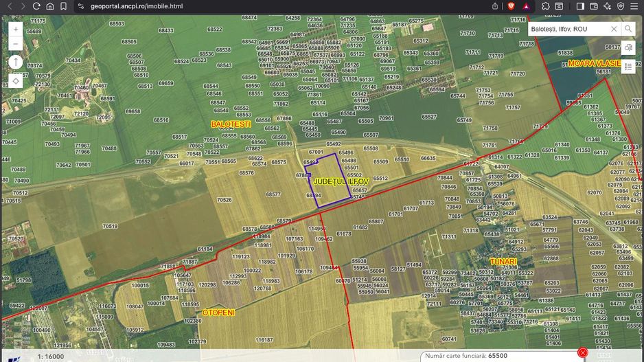Open Brave Rewards triangle icon
Screen dimensions: 644x362
(526, 6)
